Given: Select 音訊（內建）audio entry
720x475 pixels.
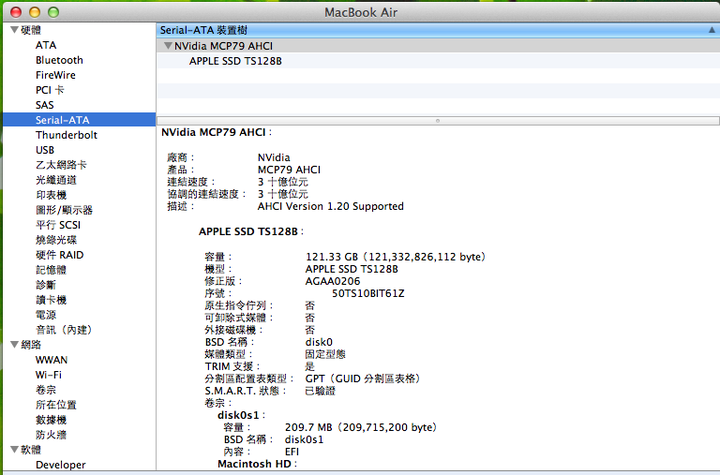Looking at the screenshot, I should coord(64,330).
